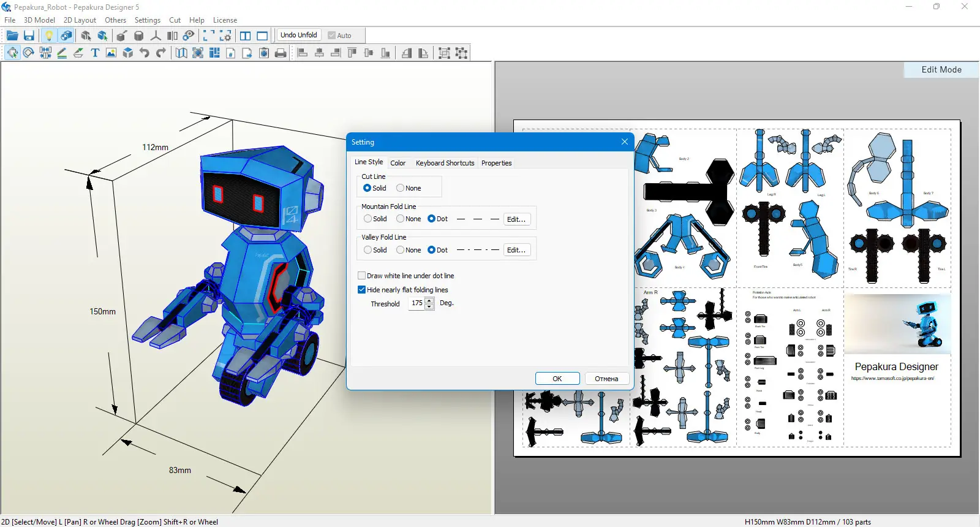Click the rotate left 90 degrees icon

point(407,53)
